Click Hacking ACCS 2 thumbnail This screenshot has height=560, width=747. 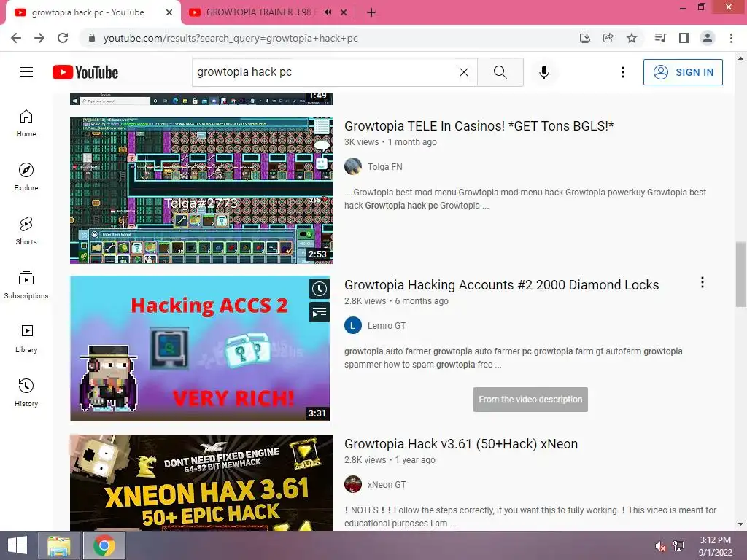tap(200, 349)
